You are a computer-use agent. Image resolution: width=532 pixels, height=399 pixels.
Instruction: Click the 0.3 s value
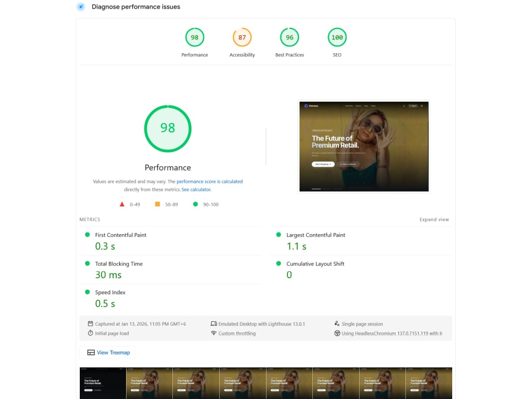click(105, 246)
